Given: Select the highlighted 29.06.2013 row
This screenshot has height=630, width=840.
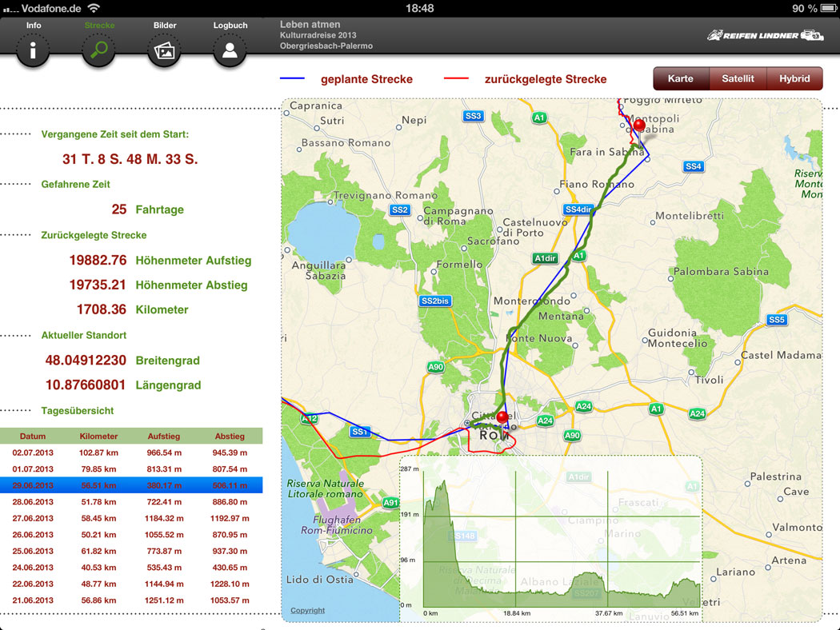Looking at the screenshot, I should 131,485.
